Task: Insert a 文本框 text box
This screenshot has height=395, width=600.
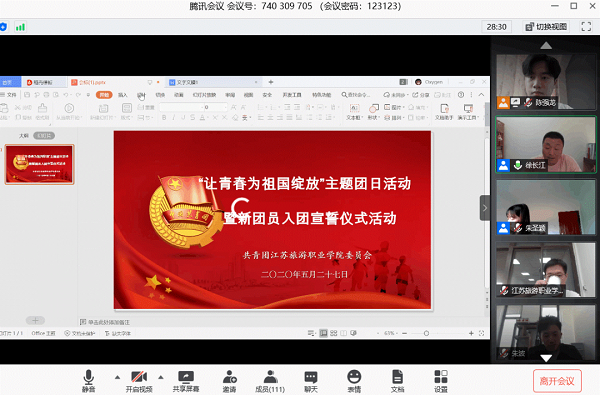Action: (354, 111)
